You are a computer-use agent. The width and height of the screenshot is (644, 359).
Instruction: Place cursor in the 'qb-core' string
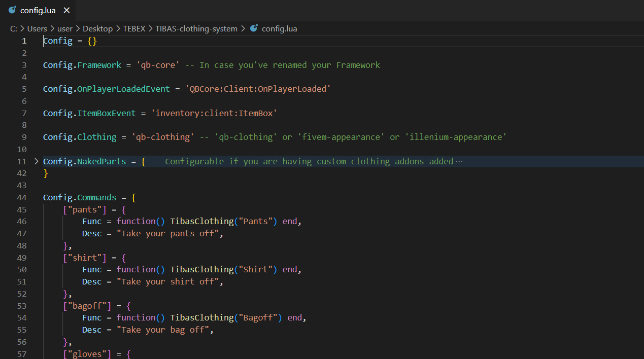click(157, 65)
